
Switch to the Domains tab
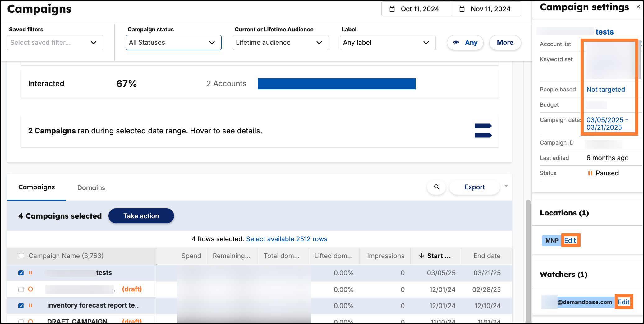(91, 187)
